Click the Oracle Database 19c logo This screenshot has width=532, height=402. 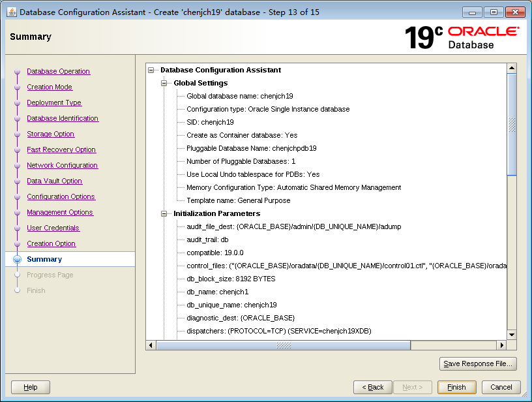pyautogui.click(x=424, y=37)
